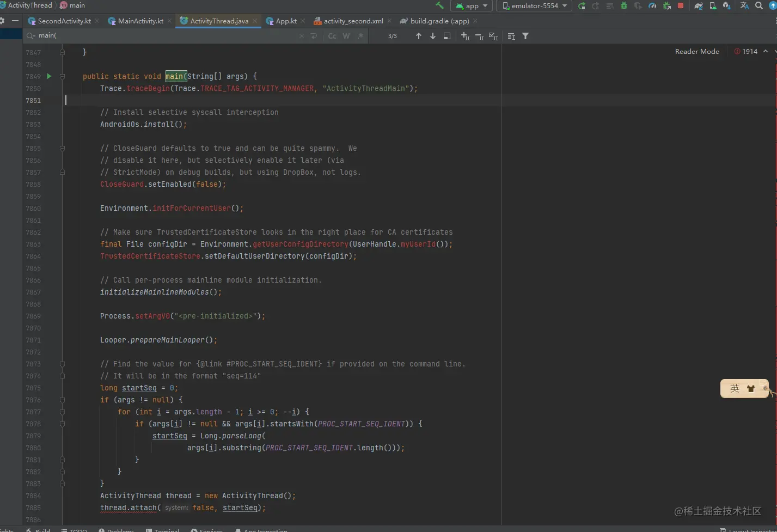Toggle Match Case (Cc) in search
Viewport: 777px width, 532px height.
click(332, 36)
